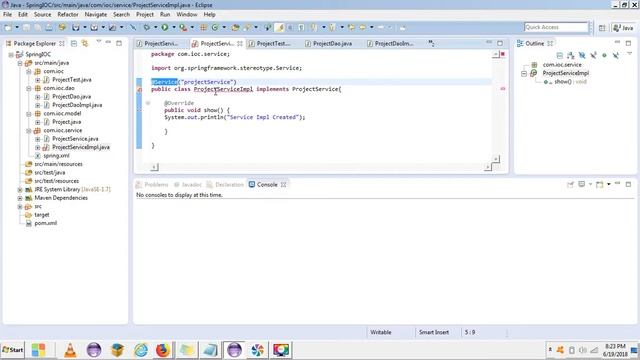Click Collapse All icon in Outline view
Image resolution: width=640 pixels, height=360 pixels.
click(560, 55)
